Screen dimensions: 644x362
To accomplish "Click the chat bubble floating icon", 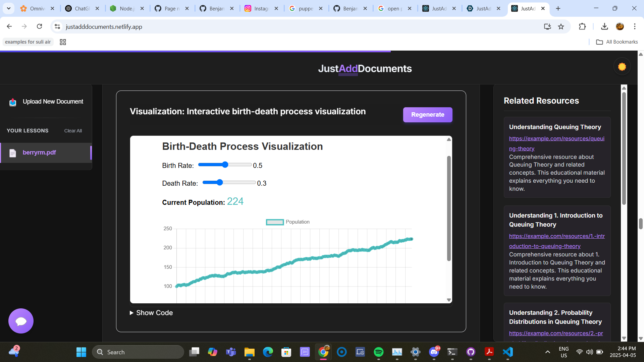I will pyautogui.click(x=21, y=321).
